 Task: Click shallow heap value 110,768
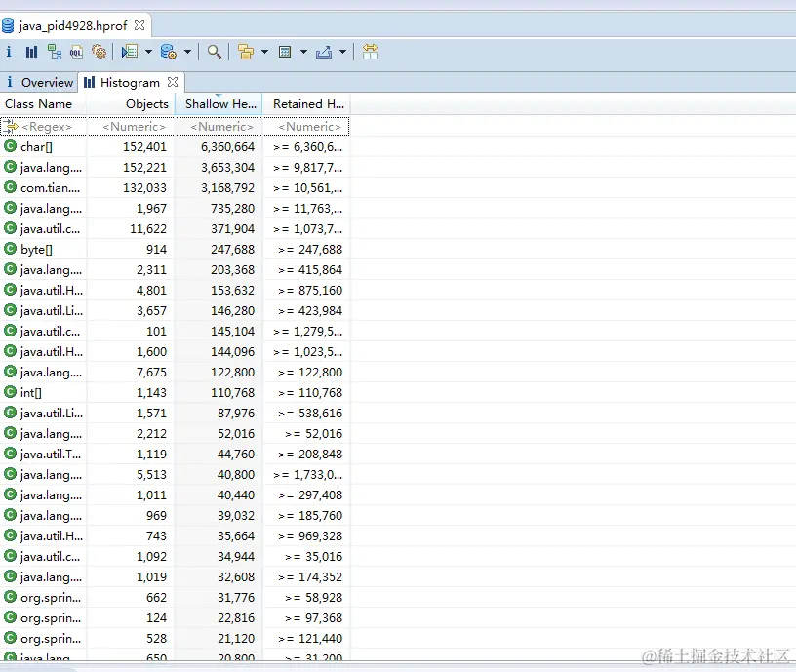pyautogui.click(x=232, y=392)
